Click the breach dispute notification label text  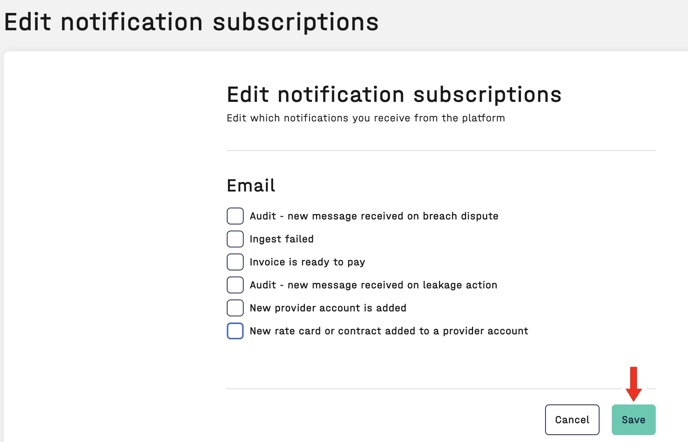coord(373,216)
